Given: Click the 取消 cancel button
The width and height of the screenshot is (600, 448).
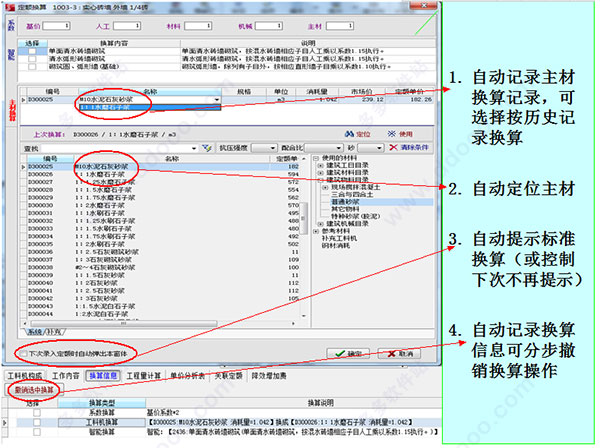Looking at the screenshot, I should 399,354.
